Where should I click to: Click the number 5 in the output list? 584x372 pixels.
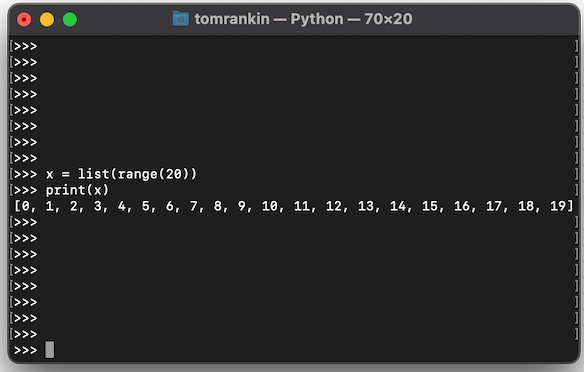(x=146, y=206)
